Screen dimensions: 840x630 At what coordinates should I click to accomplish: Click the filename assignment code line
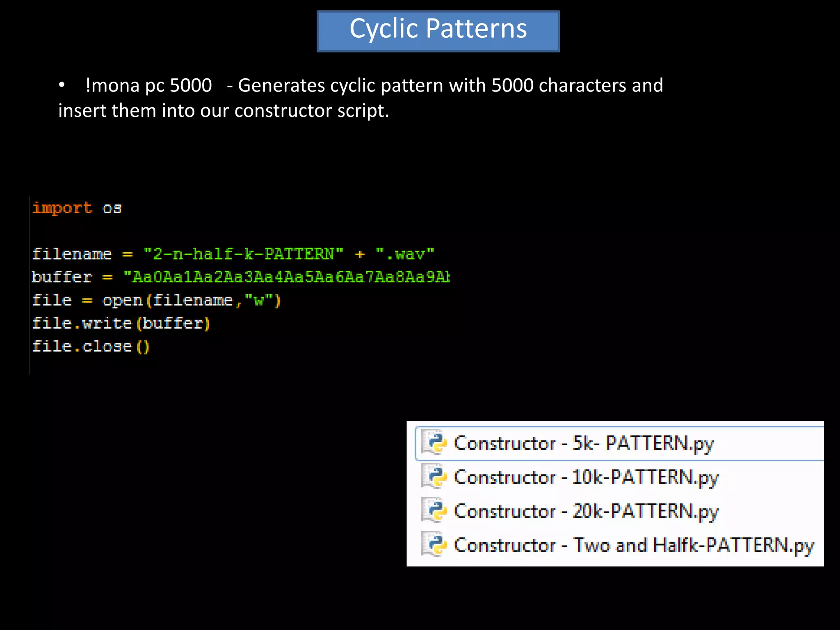pos(233,254)
